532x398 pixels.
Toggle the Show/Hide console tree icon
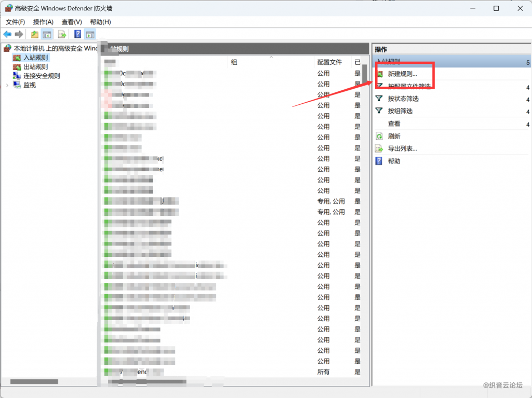(x=47, y=34)
